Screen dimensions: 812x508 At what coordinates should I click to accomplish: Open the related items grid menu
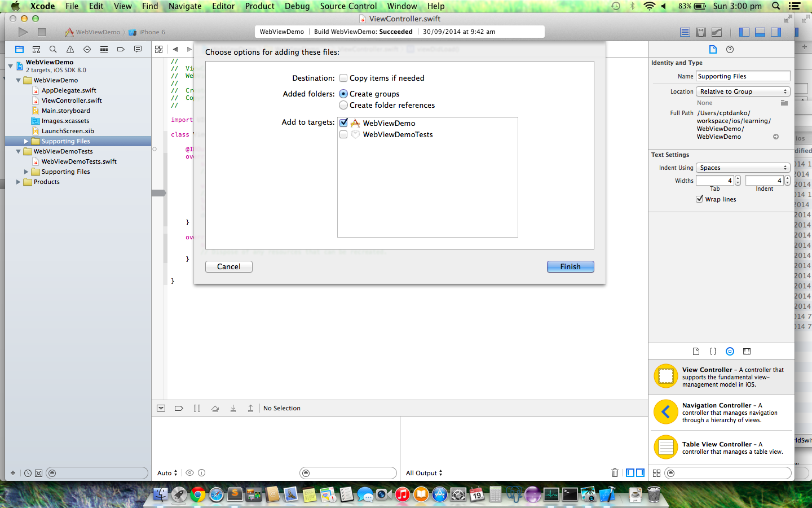pyautogui.click(x=159, y=49)
